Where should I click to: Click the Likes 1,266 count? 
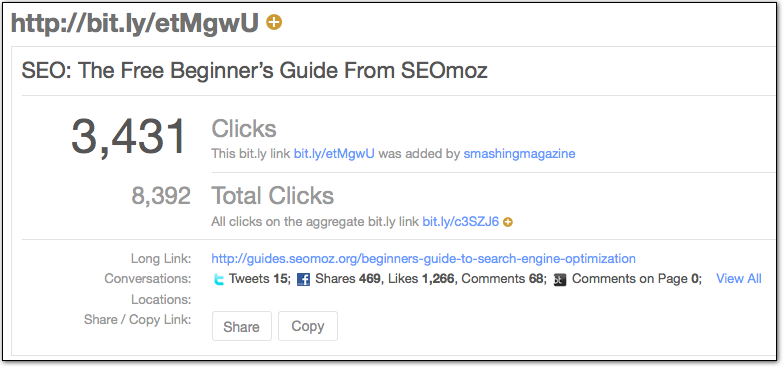pyautogui.click(x=421, y=279)
